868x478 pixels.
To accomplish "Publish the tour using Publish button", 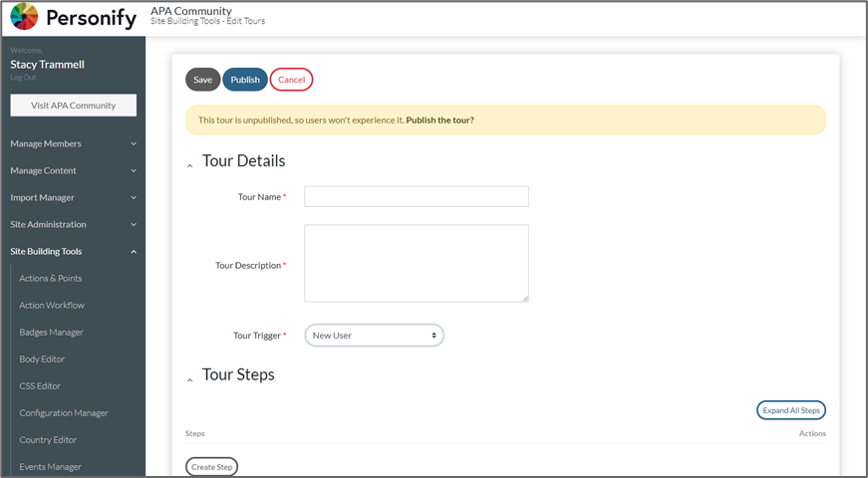I will (245, 80).
